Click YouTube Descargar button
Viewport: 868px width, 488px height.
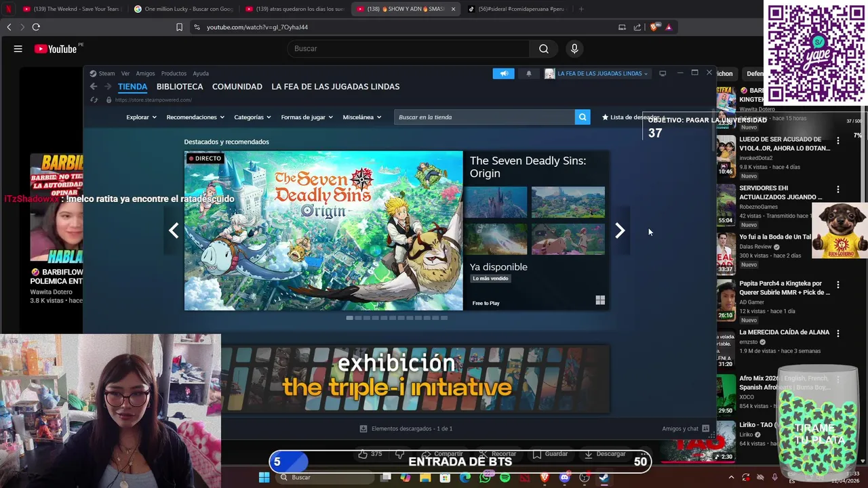[x=607, y=454]
